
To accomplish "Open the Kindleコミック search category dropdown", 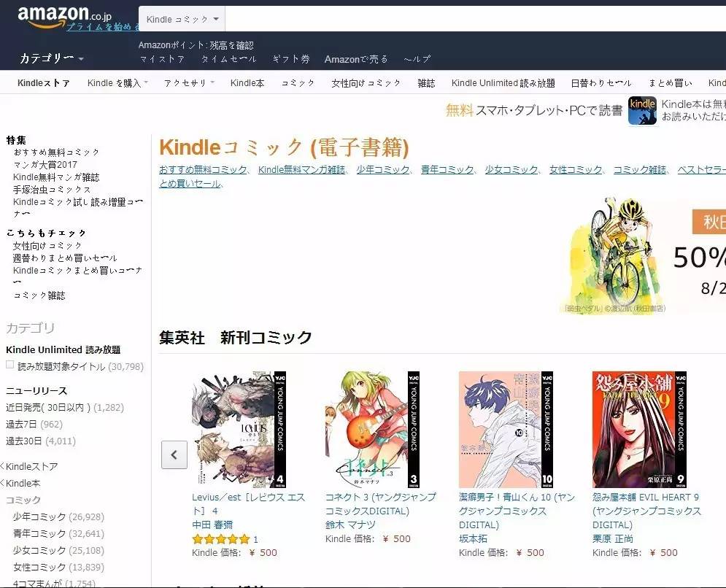I will (x=182, y=19).
